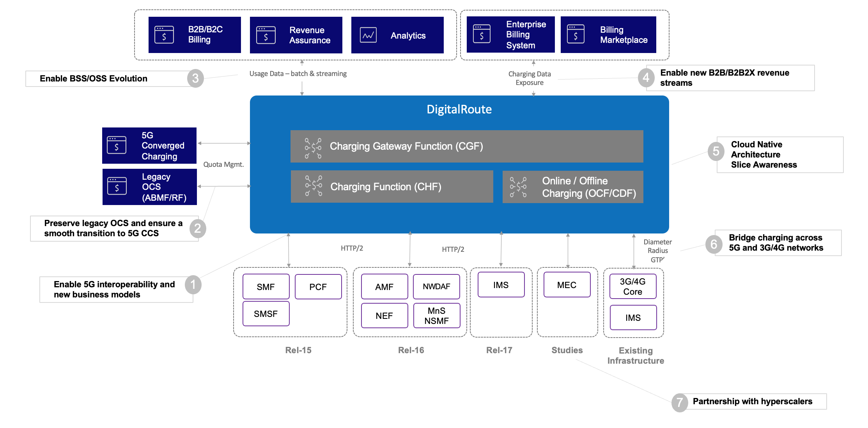Click the Existing Infrastructure label
Image resolution: width=868 pixels, height=428 pixels.
pyautogui.click(x=635, y=355)
